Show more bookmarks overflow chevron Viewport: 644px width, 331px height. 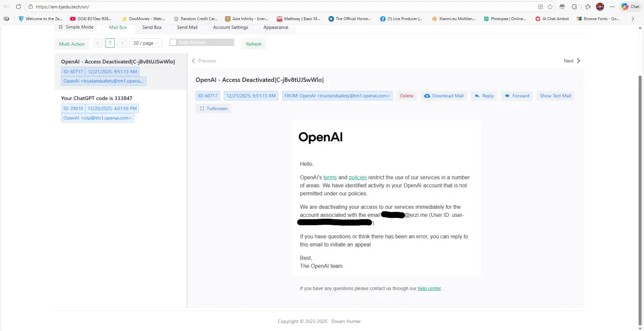[633, 19]
